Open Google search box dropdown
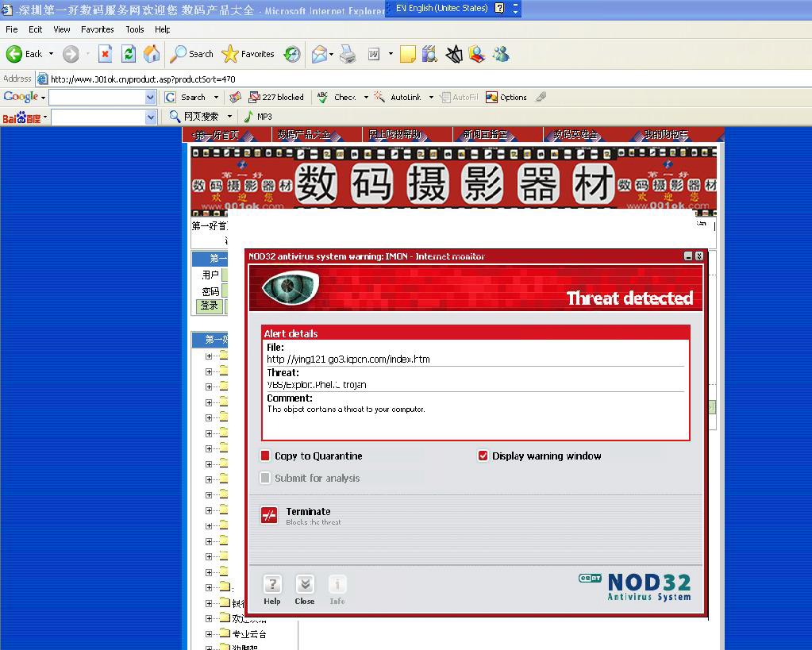The width and height of the screenshot is (812, 650). point(150,97)
